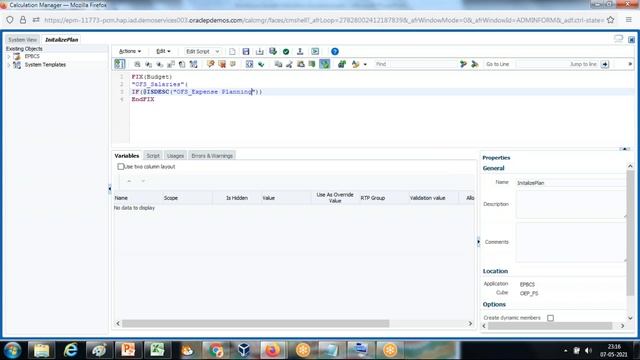
Task: Open the Edit Script view selector
Action: pyautogui.click(x=202, y=51)
